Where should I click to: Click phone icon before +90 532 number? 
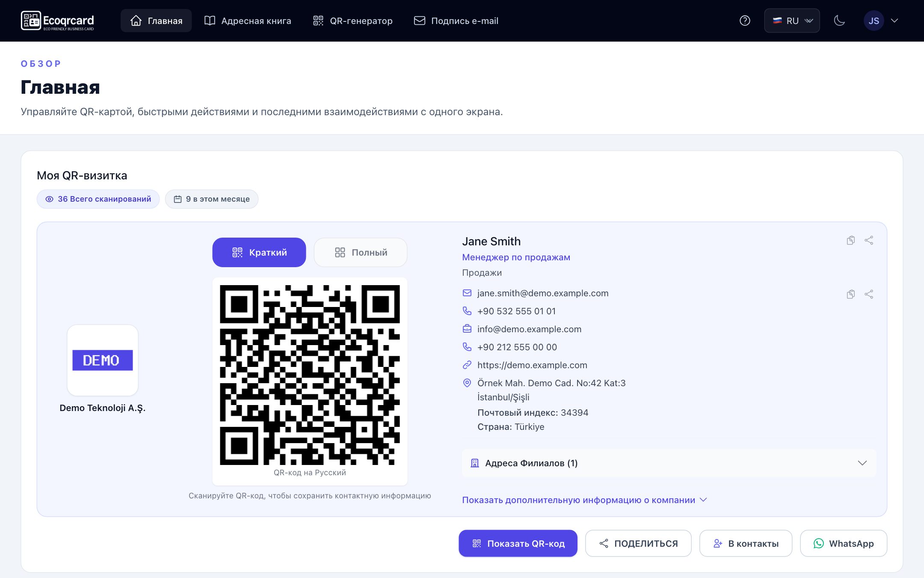467,311
